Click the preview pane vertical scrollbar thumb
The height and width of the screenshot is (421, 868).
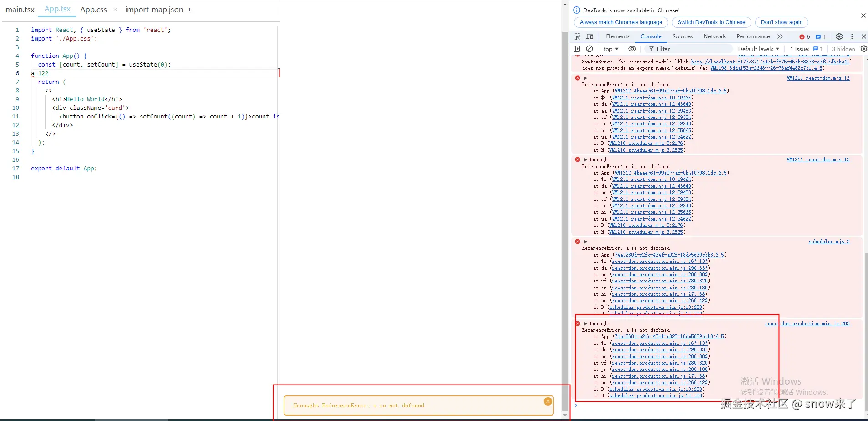pyautogui.click(x=565, y=221)
